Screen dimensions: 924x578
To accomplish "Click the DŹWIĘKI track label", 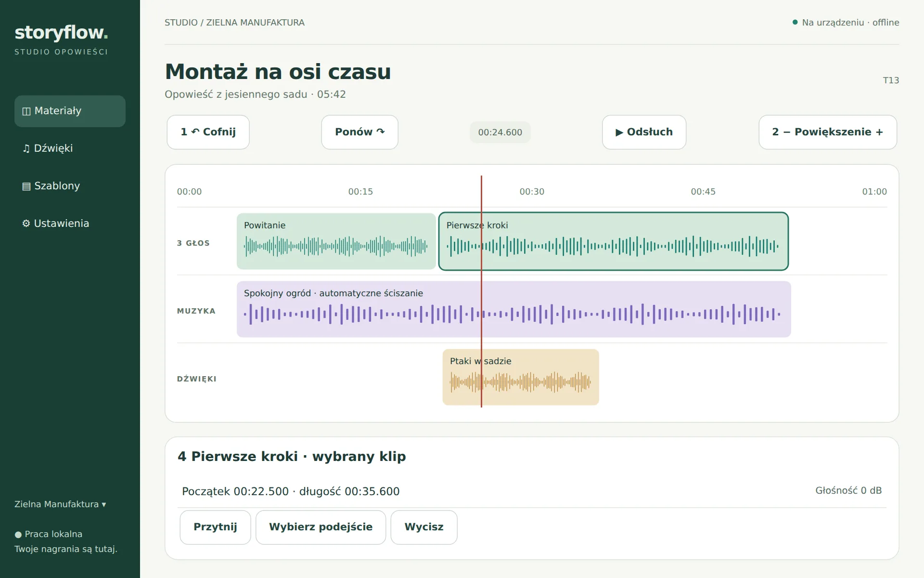I will [x=197, y=379].
